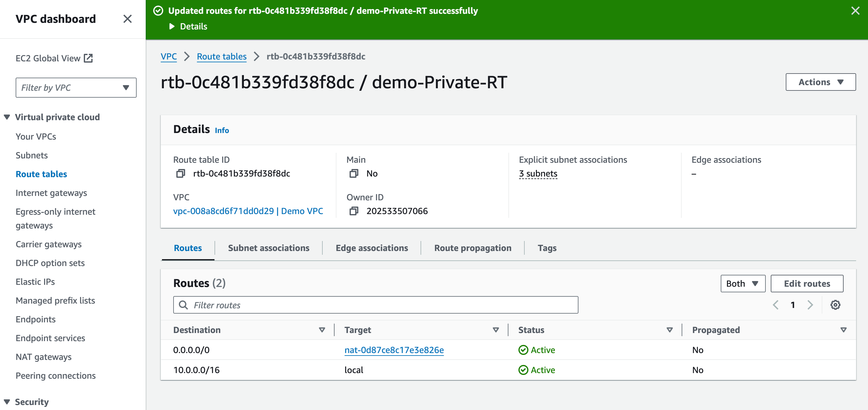This screenshot has width=868, height=410.
Task: Open the Both filter dropdown
Action: click(743, 284)
